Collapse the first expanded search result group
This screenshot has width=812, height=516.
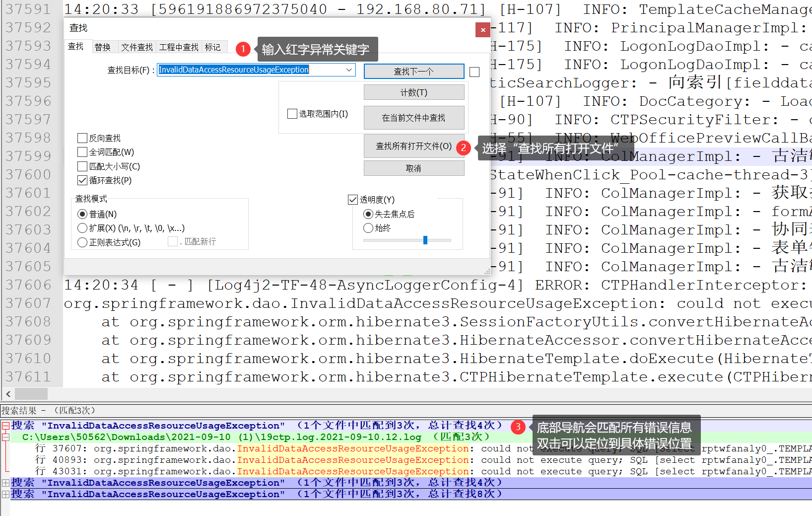(x=5, y=426)
